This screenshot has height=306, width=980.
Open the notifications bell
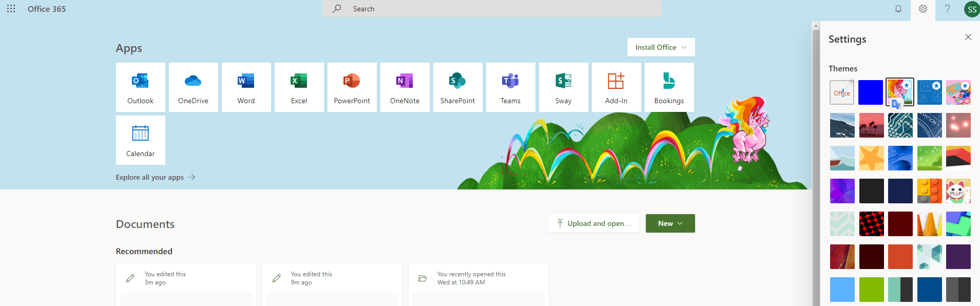[x=898, y=9]
